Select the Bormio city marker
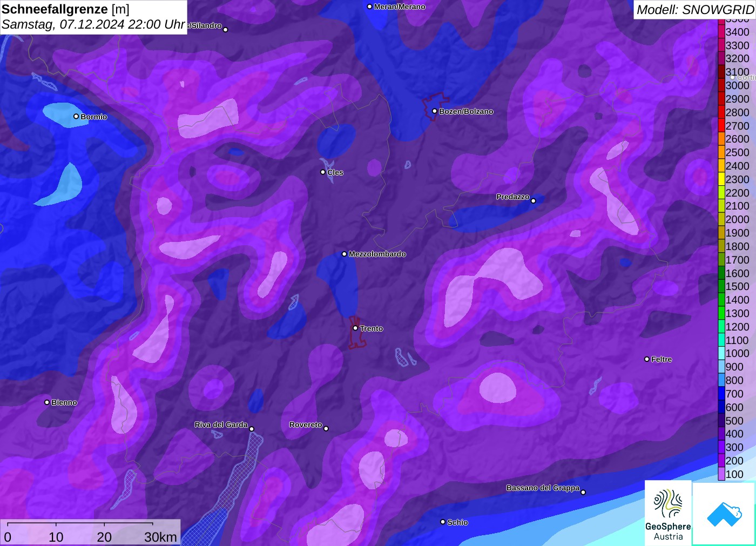This screenshot has width=756, height=546. pos(76,116)
